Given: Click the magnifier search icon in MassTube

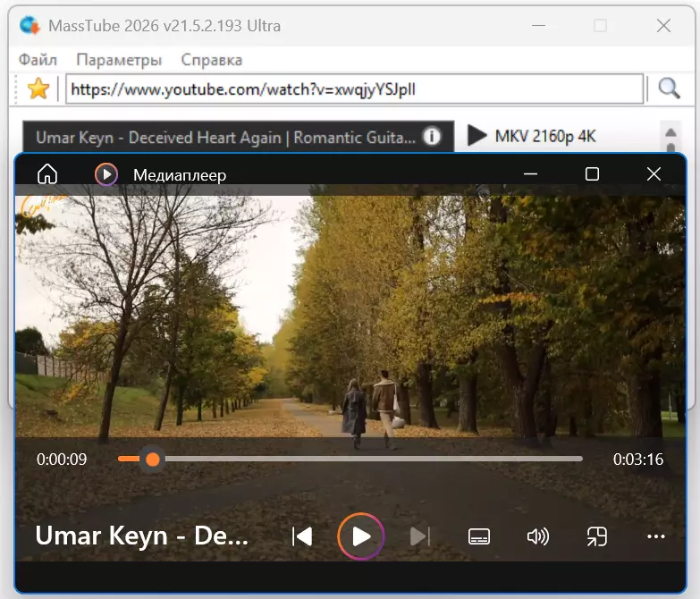Looking at the screenshot, I should point(669,89).
